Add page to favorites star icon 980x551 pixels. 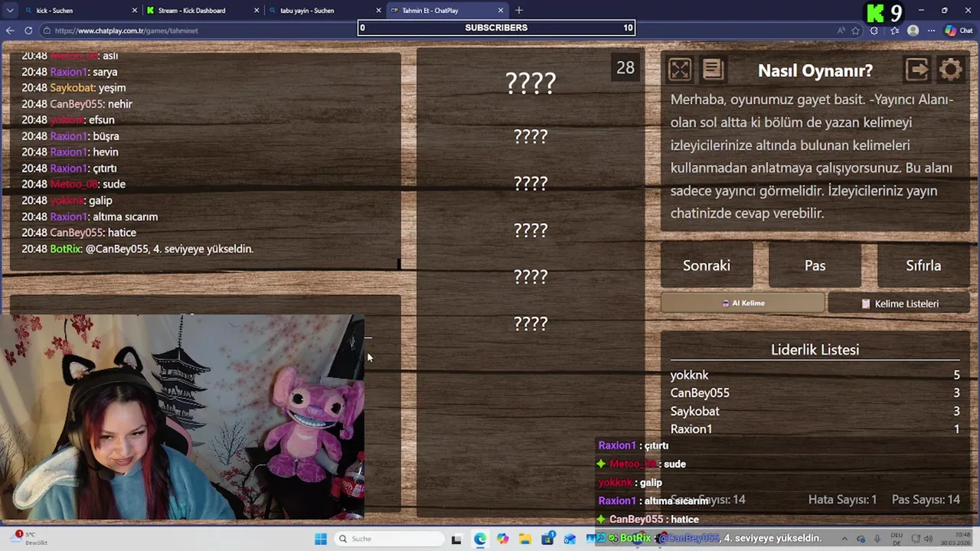[x=856, y=31]
